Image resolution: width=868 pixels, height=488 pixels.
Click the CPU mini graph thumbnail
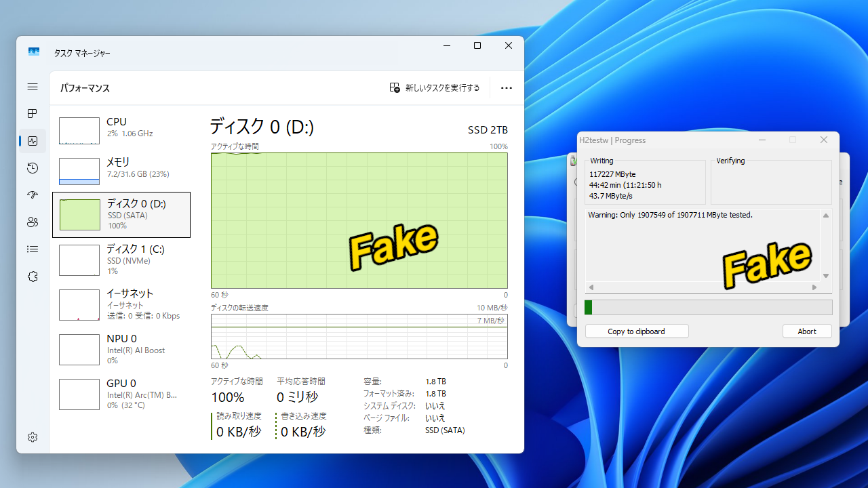(79, 131)
